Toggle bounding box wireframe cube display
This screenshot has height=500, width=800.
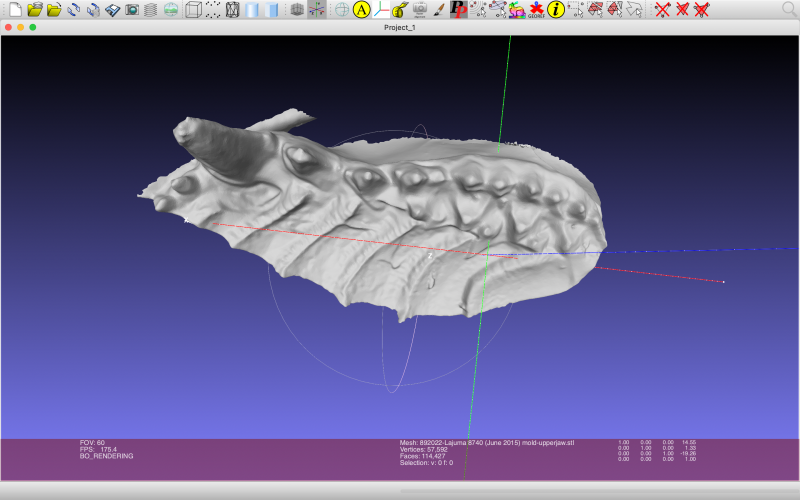pos(193,10)
